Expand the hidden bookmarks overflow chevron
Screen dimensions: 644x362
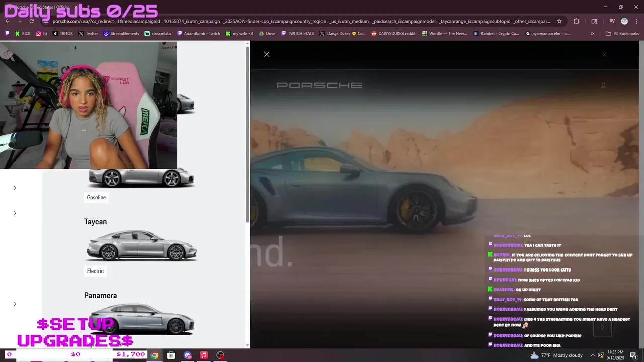coord(592,34)
